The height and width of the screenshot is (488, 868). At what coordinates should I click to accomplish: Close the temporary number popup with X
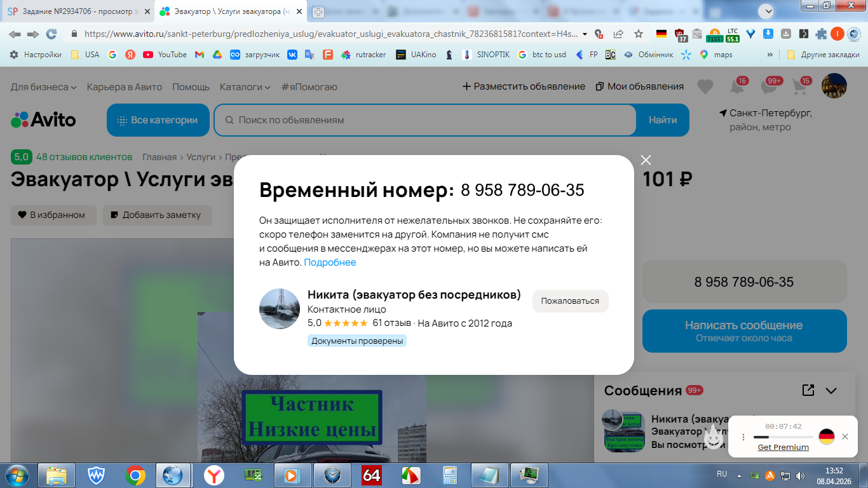coord(646,160)
